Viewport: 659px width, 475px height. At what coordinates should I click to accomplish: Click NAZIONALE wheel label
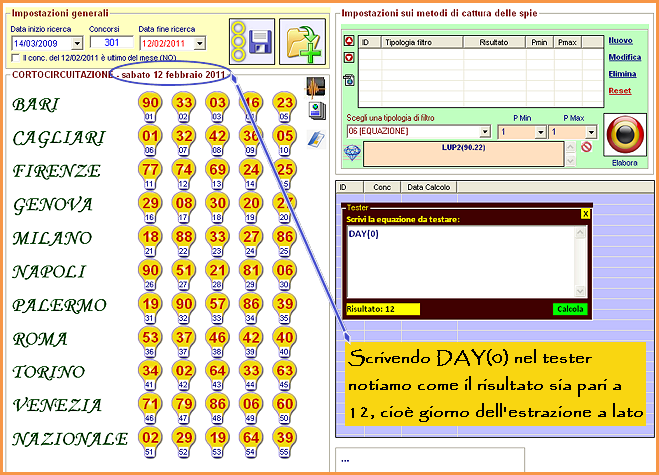[x=70, y=439]
